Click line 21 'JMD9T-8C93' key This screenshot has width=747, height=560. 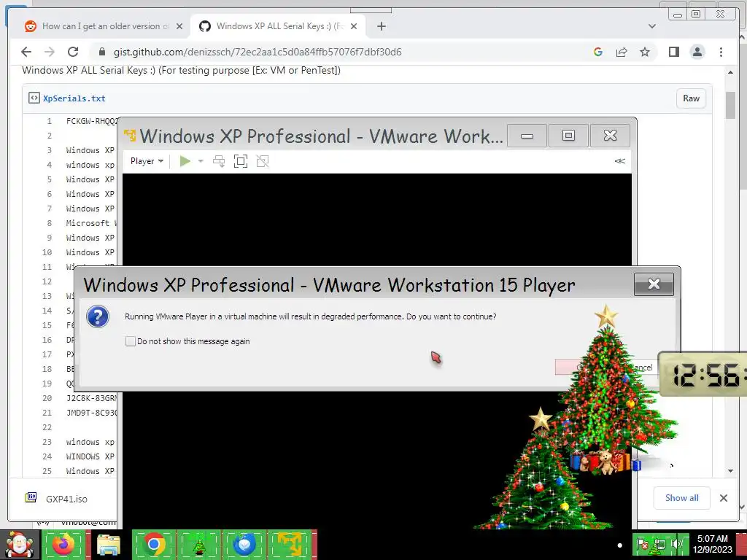coord(92,413)
